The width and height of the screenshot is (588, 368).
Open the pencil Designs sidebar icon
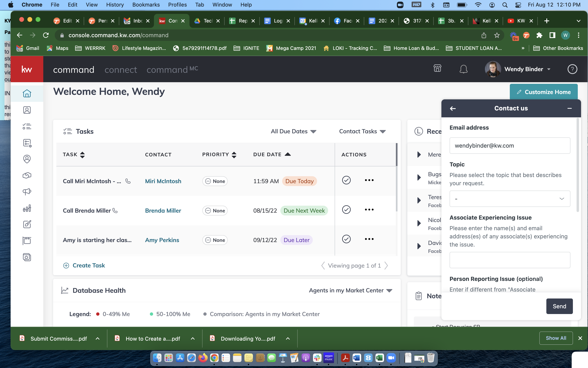click(x=27, y=224)
